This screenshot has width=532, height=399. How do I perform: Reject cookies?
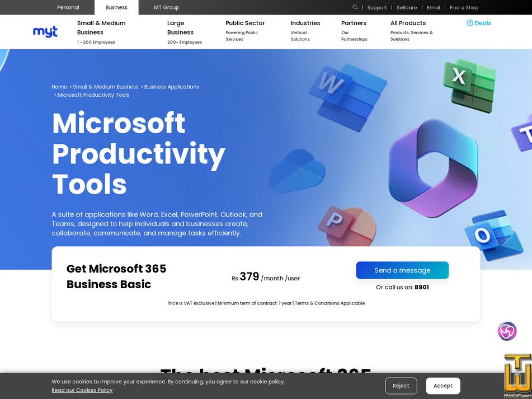click(401, 386)
